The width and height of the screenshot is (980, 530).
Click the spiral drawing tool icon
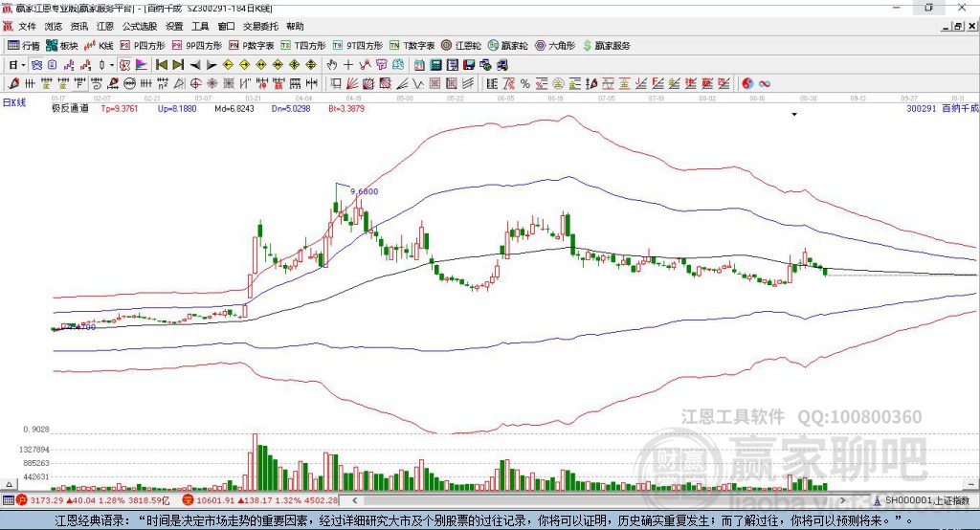(x=97, y=83)
